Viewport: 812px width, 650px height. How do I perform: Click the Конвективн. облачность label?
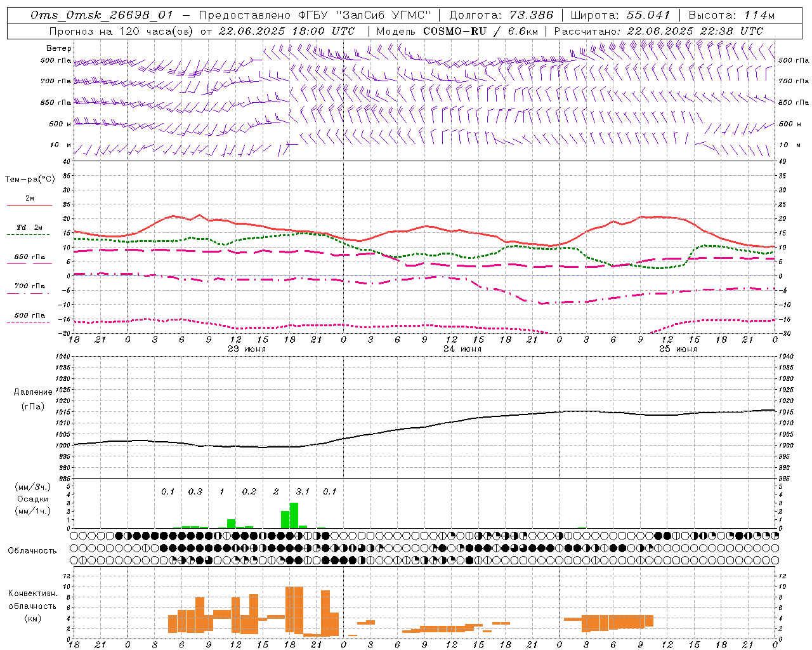[x=32, y=600]
